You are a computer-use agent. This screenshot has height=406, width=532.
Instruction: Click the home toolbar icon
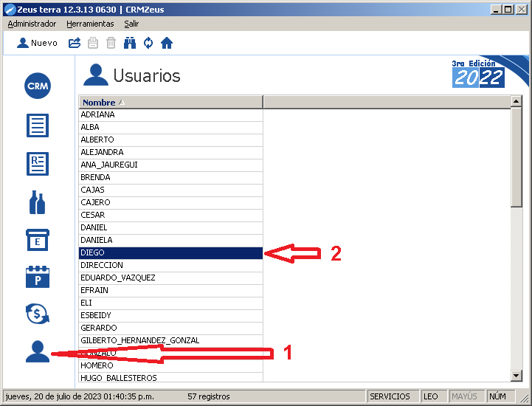pyautogui.click(x=167, y=43)
